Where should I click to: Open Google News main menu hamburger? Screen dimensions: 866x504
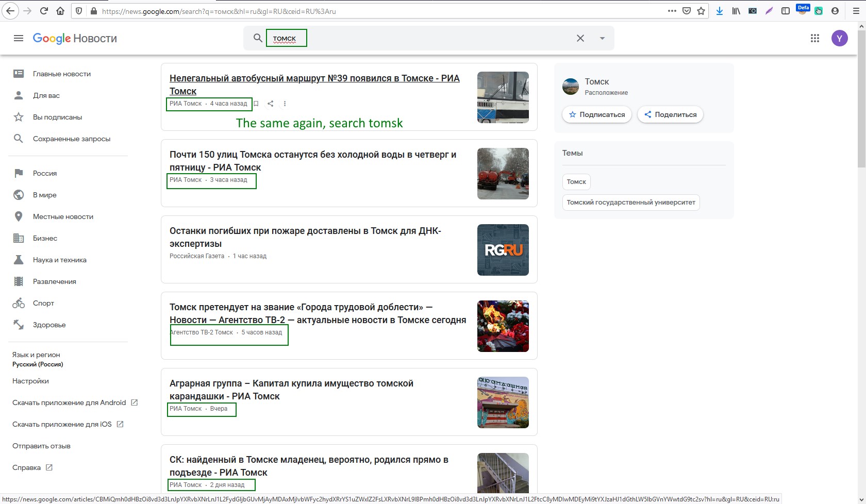19,38
